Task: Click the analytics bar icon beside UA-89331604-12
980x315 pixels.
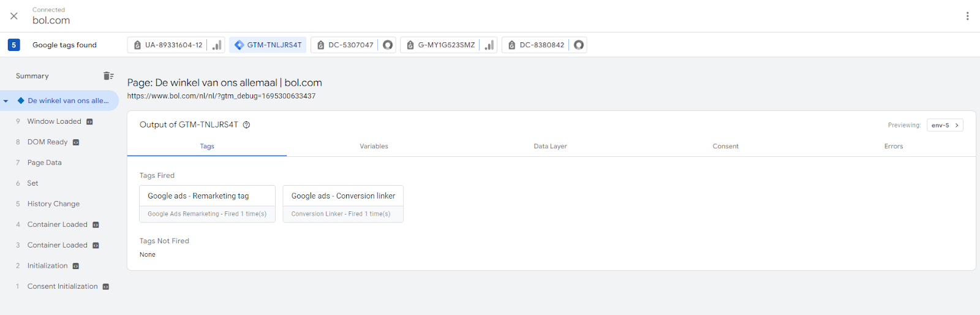Action: coord(217,45)
